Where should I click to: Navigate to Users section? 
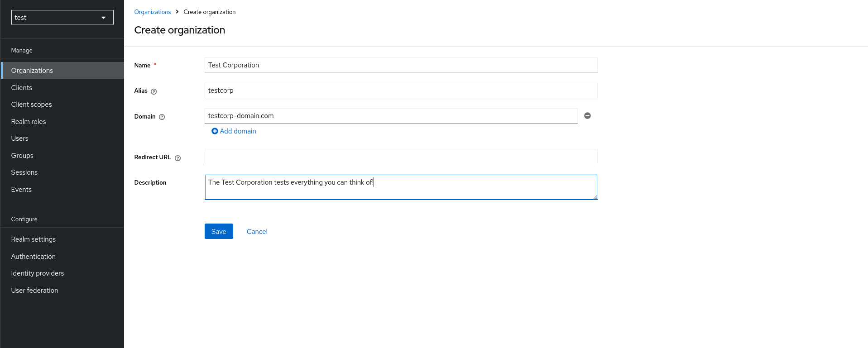coord(19,138)
